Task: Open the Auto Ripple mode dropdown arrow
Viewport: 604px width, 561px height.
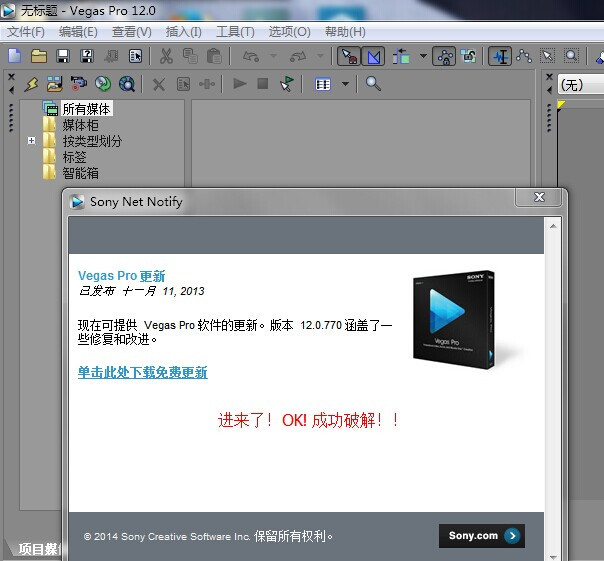Action: (423, 56)
